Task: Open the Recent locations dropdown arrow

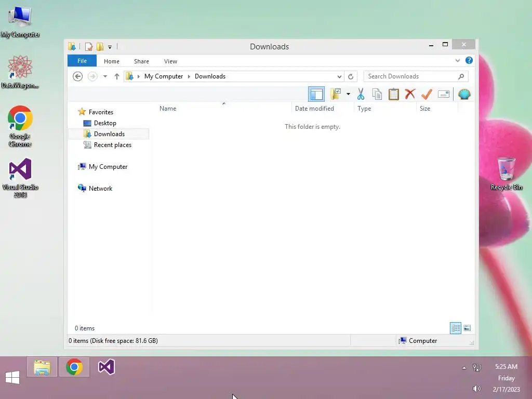Action: [105, 76]
